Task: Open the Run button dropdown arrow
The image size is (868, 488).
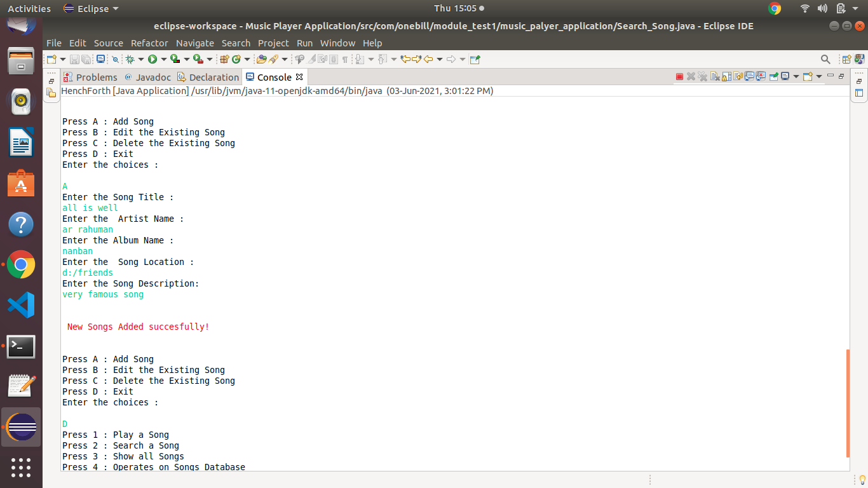Action: click(164, 58)
